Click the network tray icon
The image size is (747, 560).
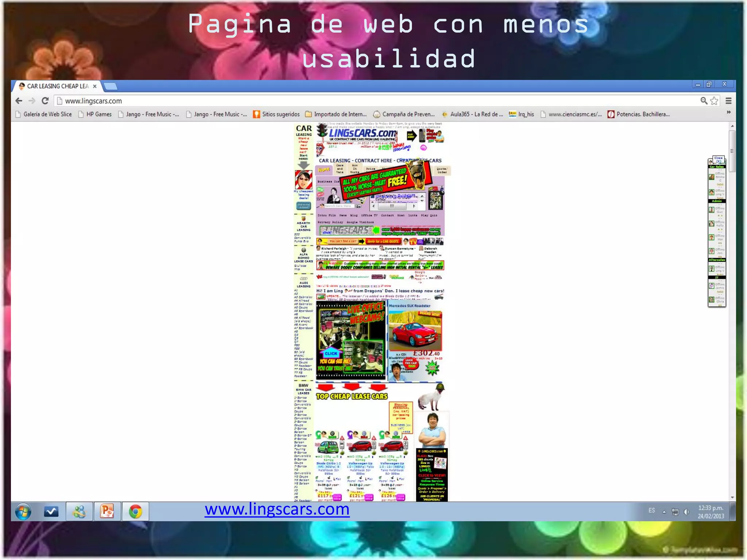click(675, 512)
